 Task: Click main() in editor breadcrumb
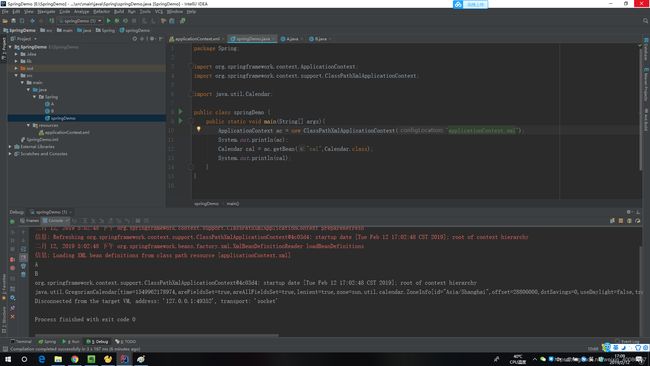pyautogui.click(x=233, y=204)
